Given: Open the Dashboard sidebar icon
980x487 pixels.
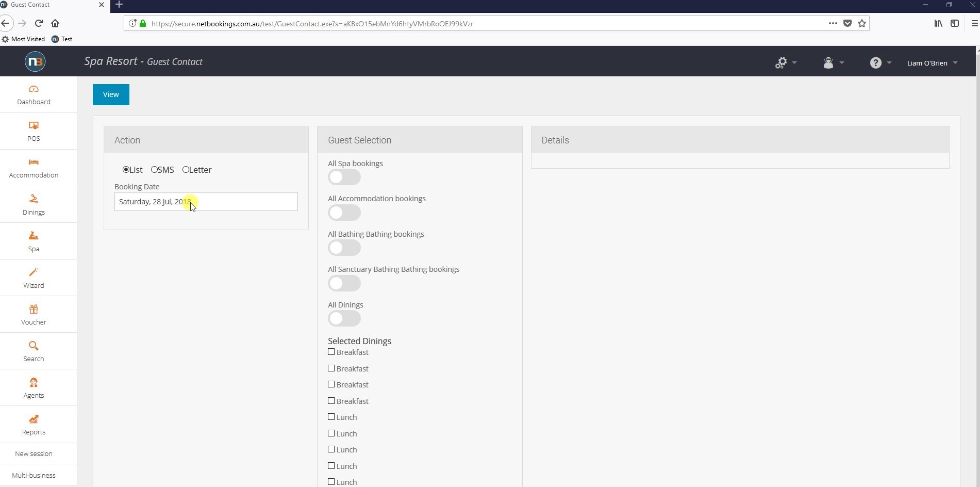Looking at the screenshot, I should 34,89.
